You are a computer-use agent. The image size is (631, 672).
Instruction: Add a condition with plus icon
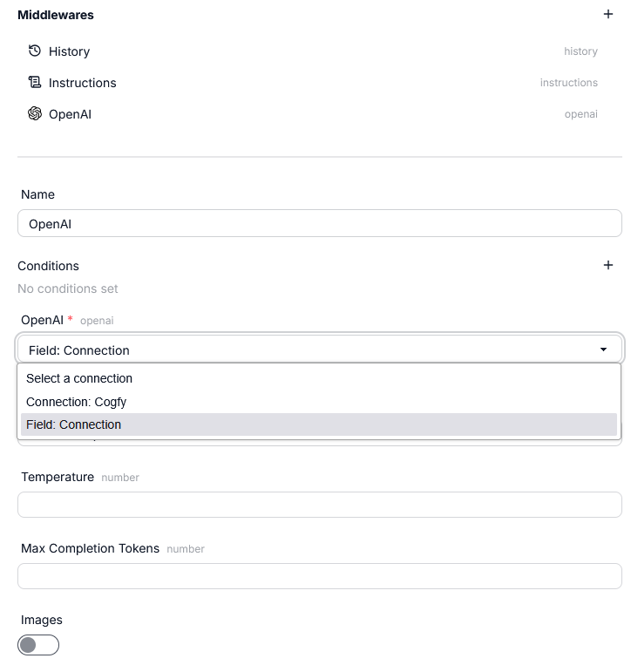(x=607, y=265)
